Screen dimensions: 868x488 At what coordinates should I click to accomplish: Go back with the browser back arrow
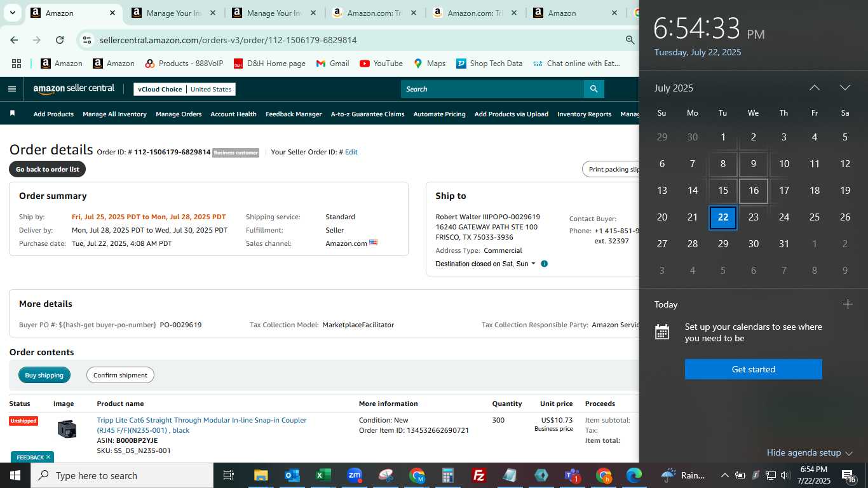[14, 40]
